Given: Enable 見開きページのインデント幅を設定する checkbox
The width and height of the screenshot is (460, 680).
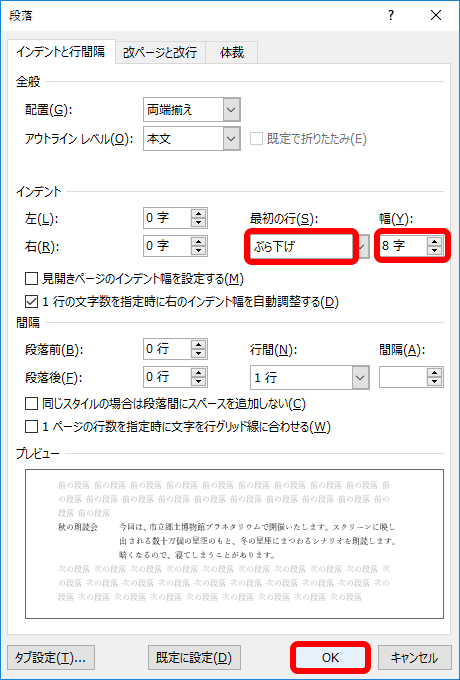Looking at the screenshot, I should click(x=31, y=278).
